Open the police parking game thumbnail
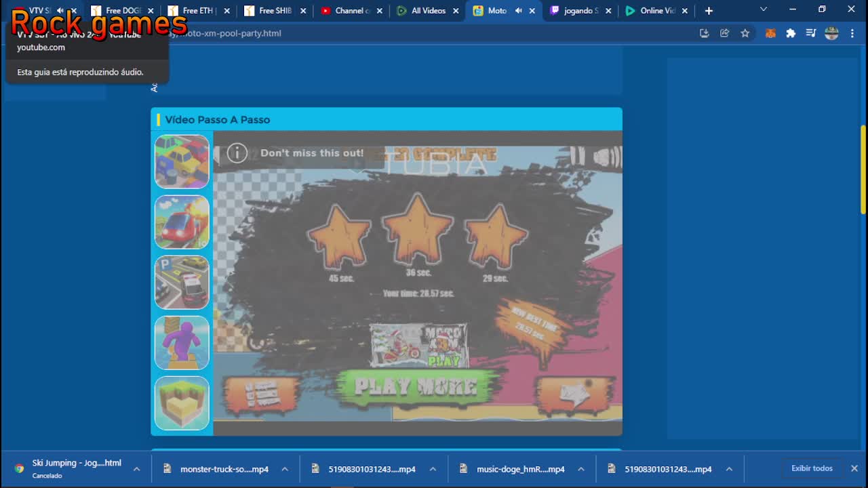 point(182,282)
